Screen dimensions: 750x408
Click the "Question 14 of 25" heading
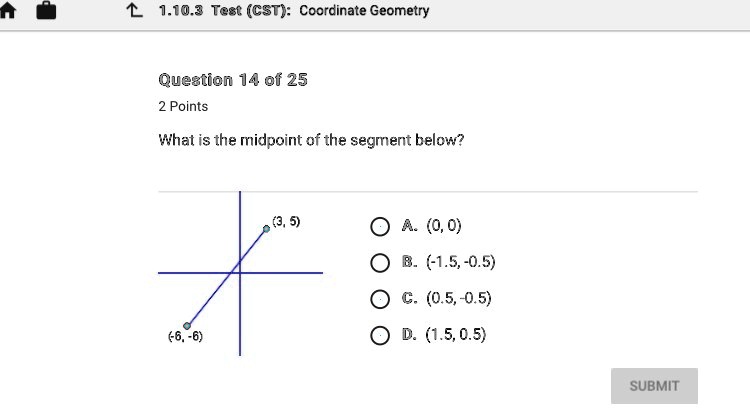233,79
